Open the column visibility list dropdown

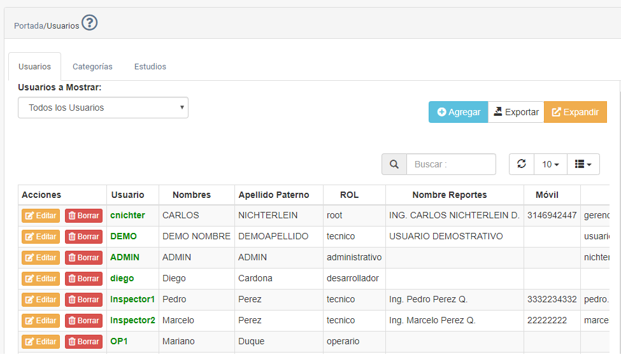click(x=583, y=164)
